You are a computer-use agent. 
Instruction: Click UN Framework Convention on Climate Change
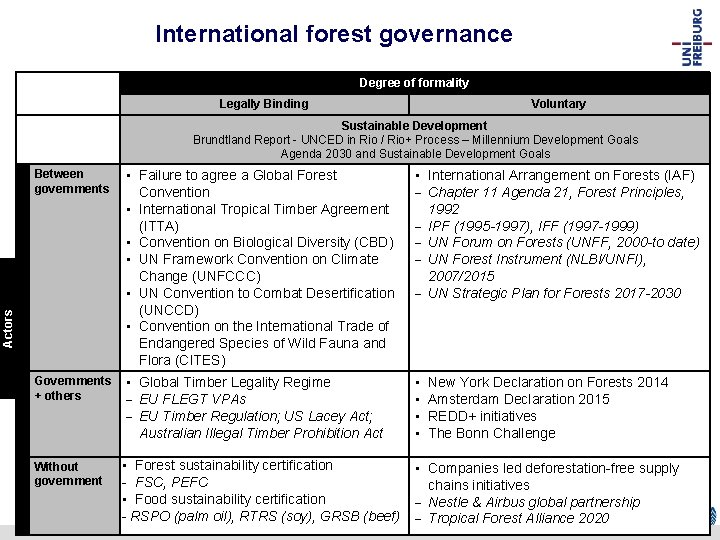pos(259,268)
